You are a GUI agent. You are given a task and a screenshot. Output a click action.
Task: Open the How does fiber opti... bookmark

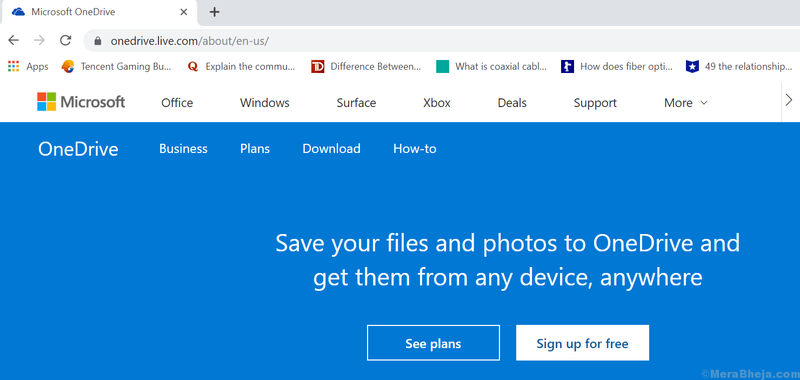(x=617, y=66)
